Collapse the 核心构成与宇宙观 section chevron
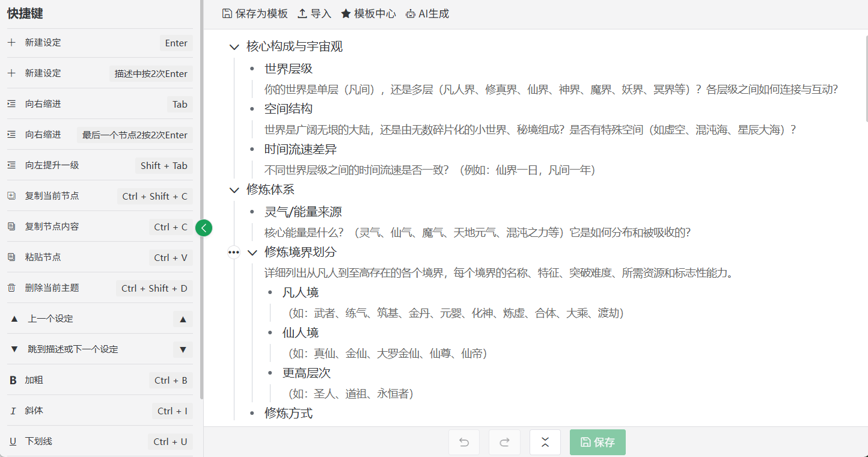Image resolution: width=868 pixels, height=457 pixels. pyautogui.click(x=234, y=46)
